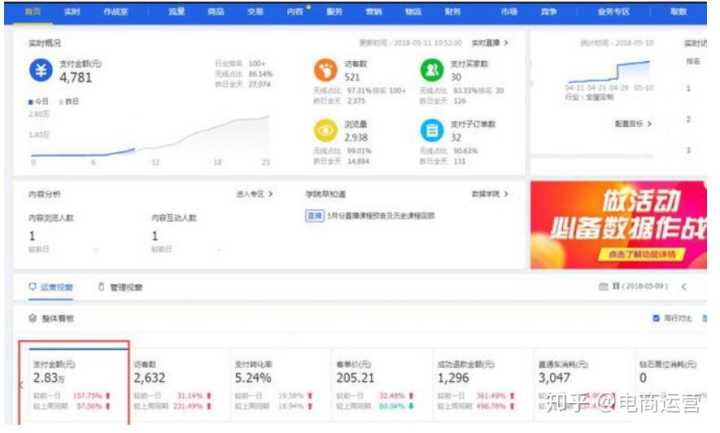Open the 取数 navigation tab
Screen dimensions: 720x433
click(x=678, y=12)
